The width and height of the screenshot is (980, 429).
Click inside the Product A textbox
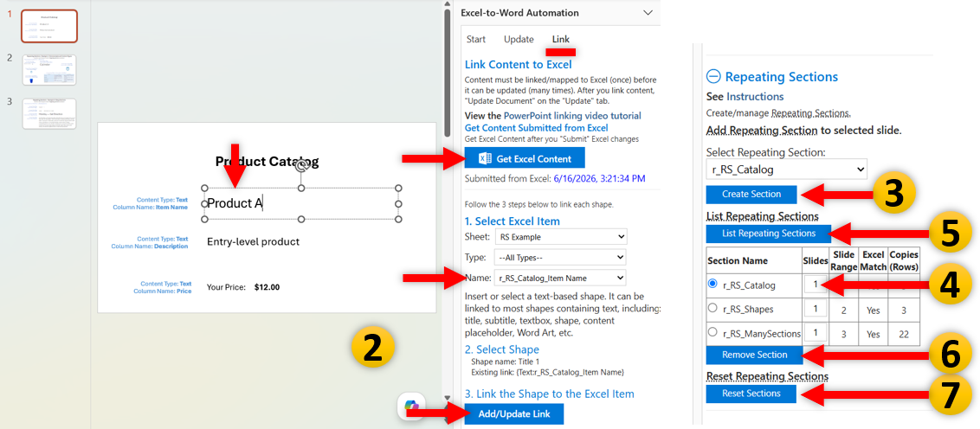[x=300, y=203]
